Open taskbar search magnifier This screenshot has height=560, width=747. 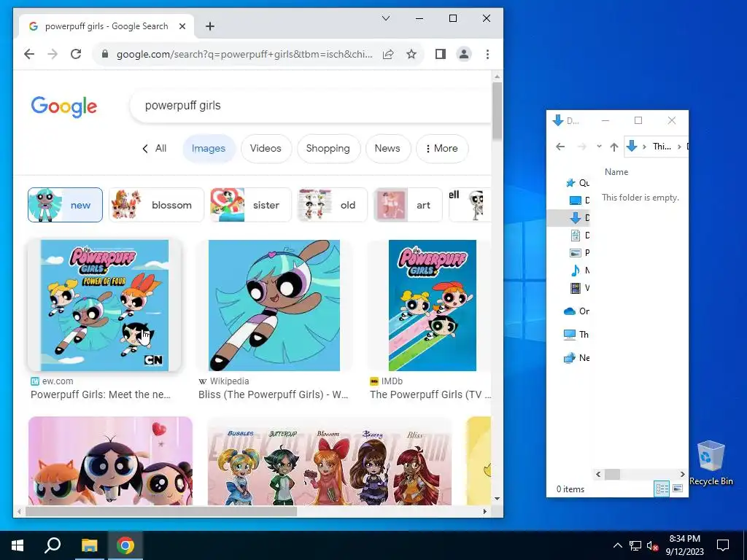pos(53,545)
